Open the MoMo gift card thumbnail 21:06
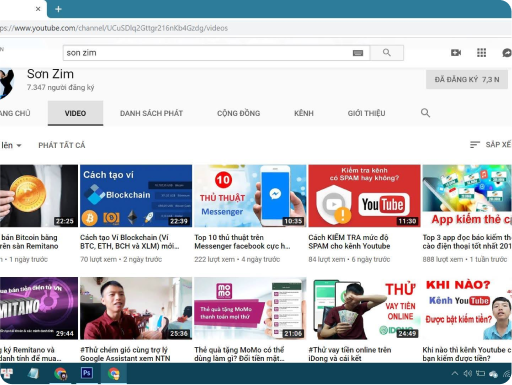512x385 pixels. (x=250, y=308)
